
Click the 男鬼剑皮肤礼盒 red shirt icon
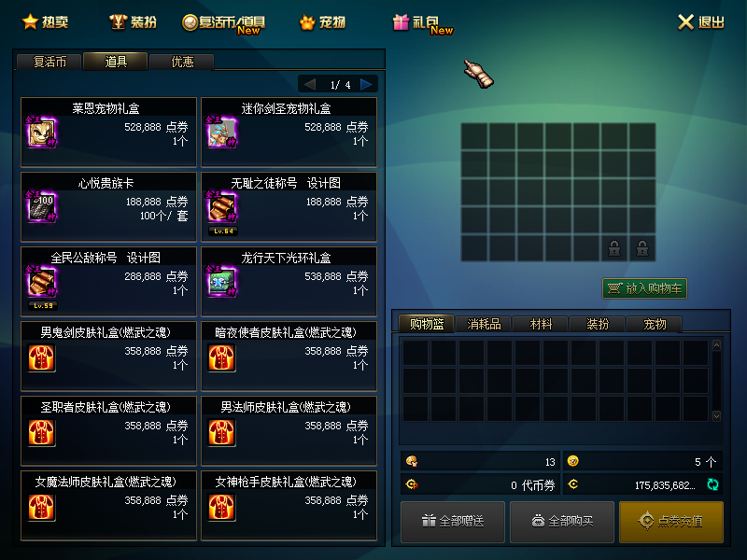(x=41, y=357)
